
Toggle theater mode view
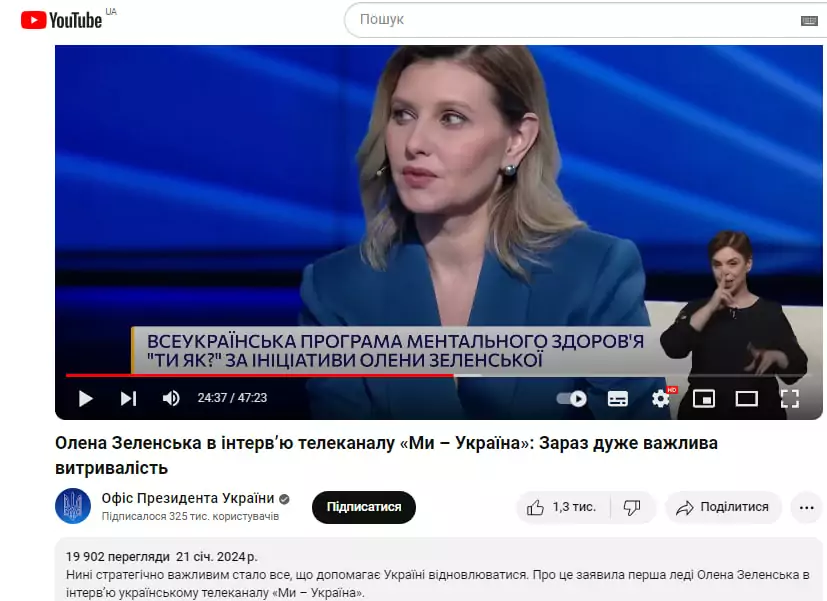tap(747, 398)
